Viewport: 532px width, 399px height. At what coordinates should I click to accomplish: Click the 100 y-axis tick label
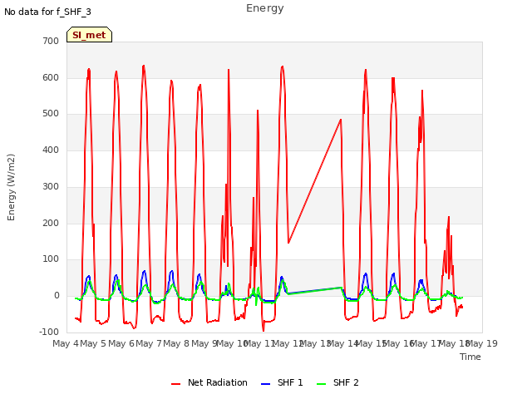[x=51, y=259]
